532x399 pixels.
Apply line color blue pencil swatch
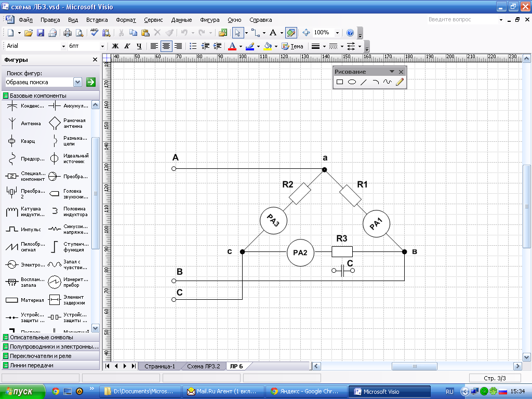coord(250,46)
